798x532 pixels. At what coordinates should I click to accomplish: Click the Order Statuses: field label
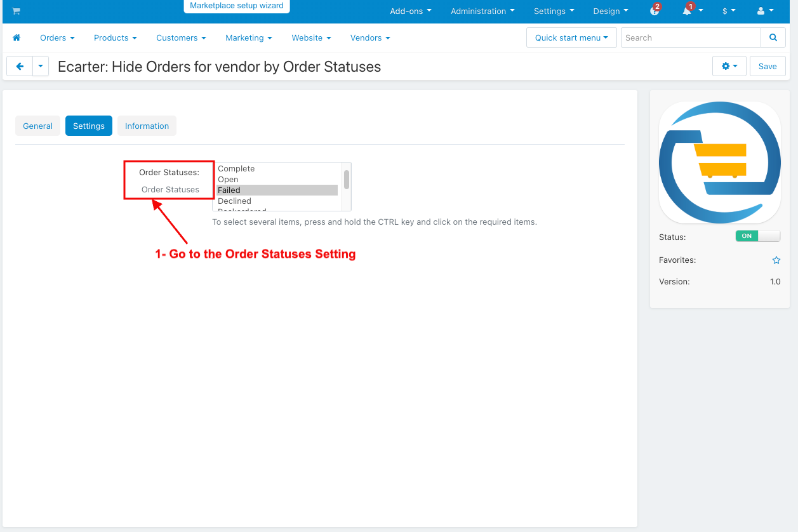169,172
